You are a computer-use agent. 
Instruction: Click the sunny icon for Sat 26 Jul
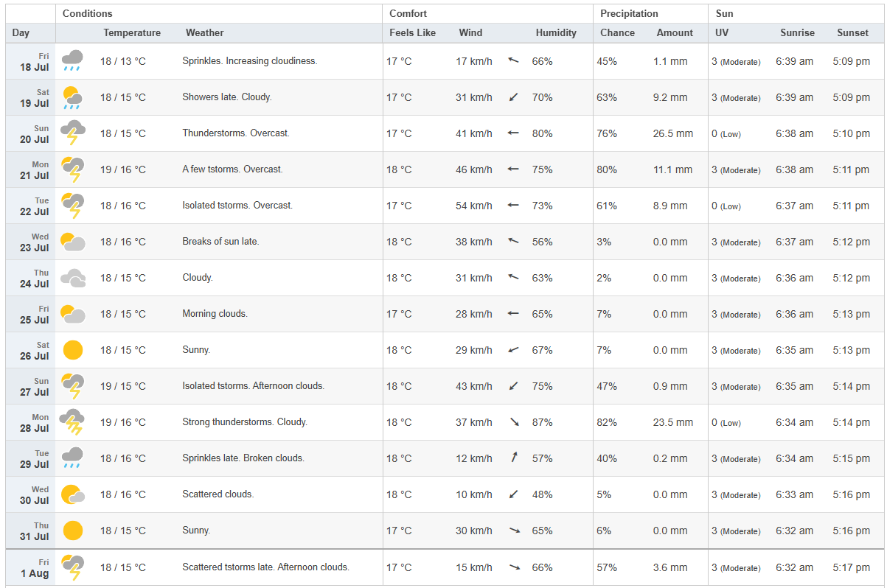[72, 350]
